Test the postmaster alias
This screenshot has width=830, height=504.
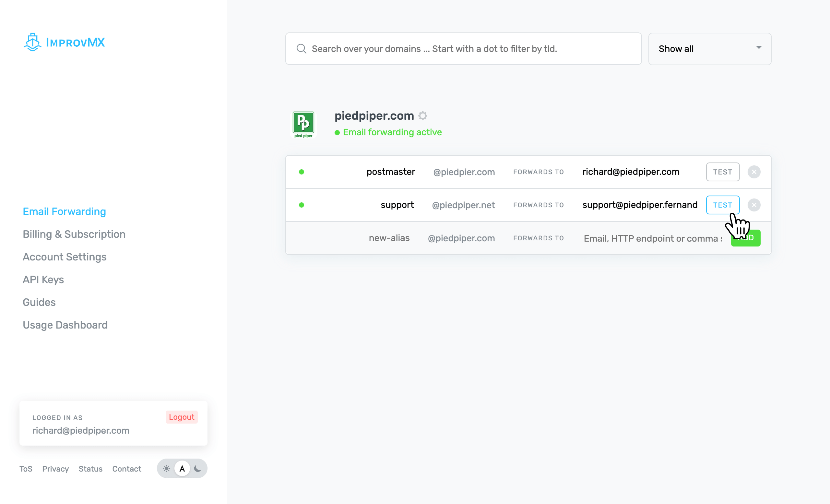[723, 172]
